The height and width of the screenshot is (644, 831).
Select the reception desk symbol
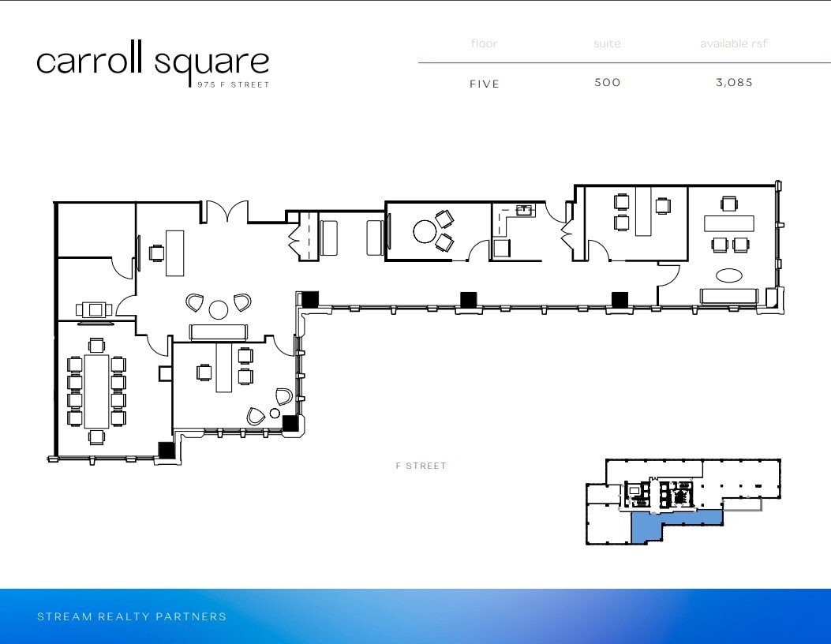218,331
